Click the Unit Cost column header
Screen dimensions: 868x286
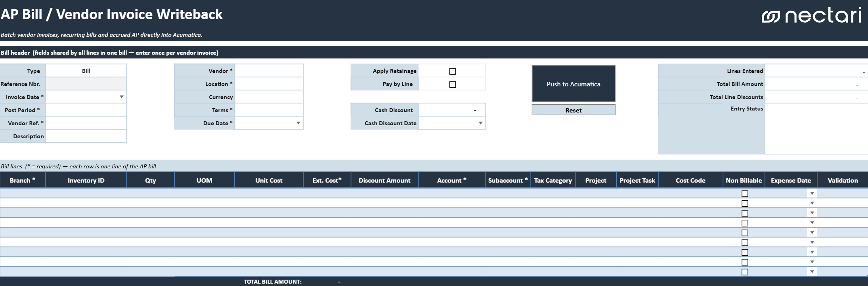(x=269, y=180)
